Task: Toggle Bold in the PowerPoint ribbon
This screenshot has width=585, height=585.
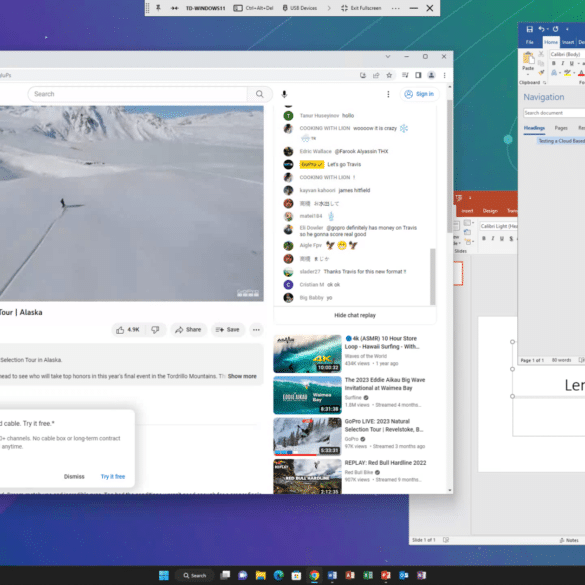Action: [x=484, y=238]
